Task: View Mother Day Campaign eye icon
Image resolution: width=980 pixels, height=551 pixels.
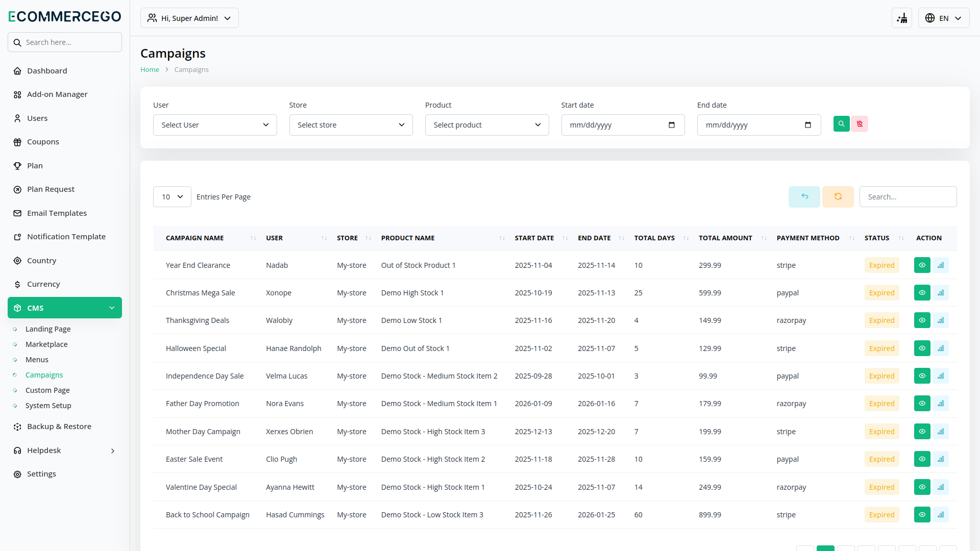Action: (x=922, y=432)
